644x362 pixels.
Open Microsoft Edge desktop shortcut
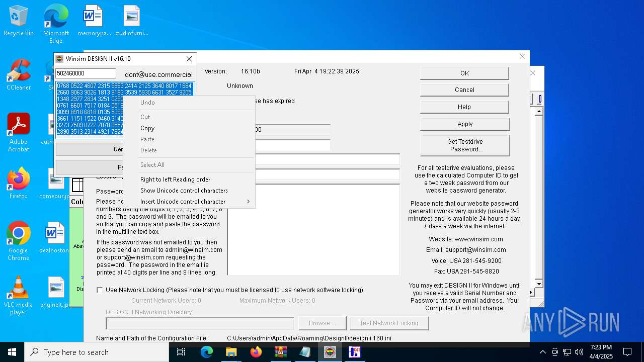coord(56,24)
